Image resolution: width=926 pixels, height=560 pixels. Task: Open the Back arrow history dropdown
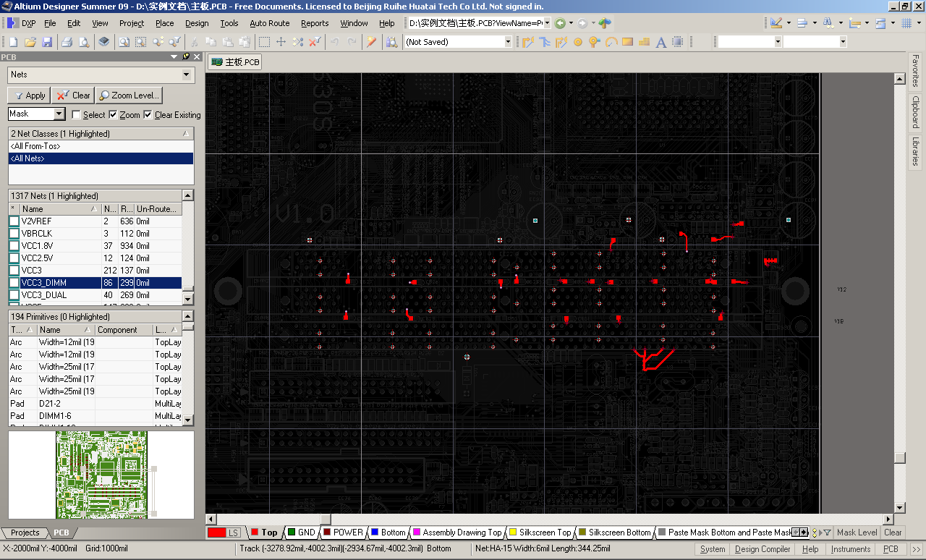pos(571,23)
